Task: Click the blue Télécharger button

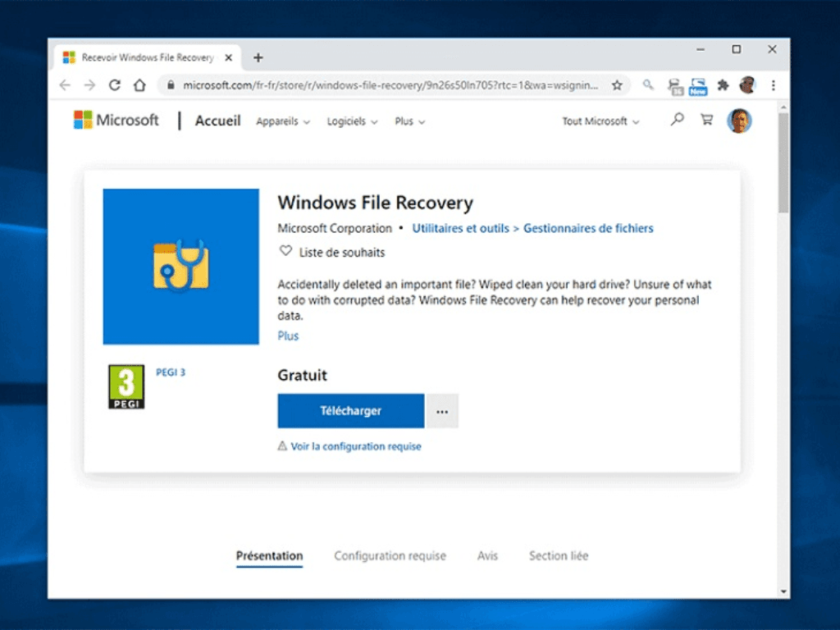Action: 350,411
